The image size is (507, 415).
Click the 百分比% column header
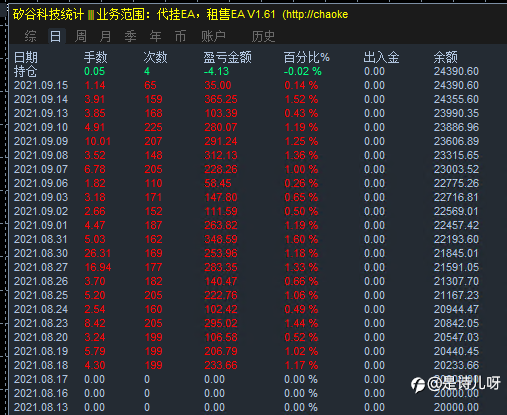click(307, 57)
